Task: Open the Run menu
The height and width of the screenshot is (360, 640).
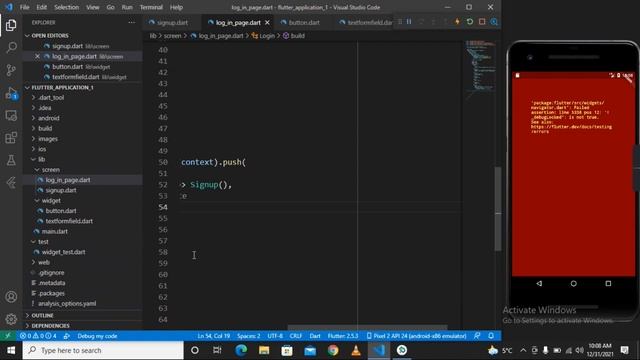Action: pyautogui.click(x=127, y=7)
